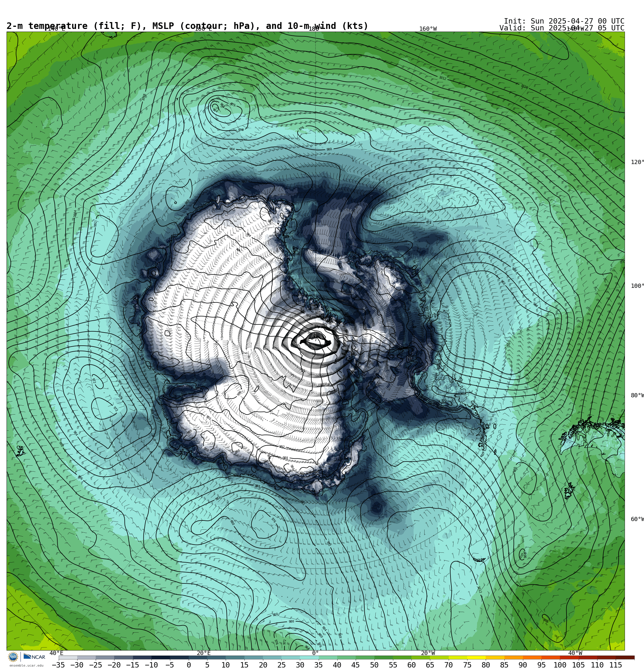Click the NSF logo
Image resolution: width=644 pixels, height=669 pixels.
[x=13, y=657]
